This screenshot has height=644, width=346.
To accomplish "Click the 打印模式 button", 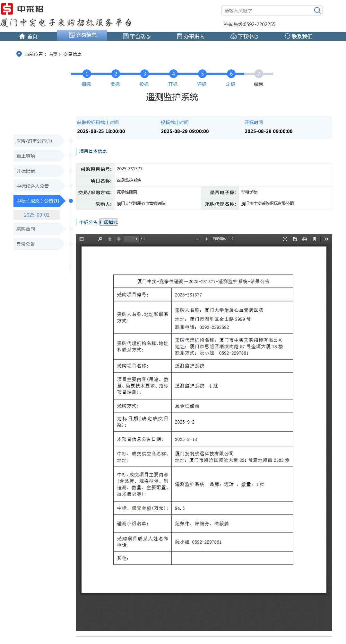I will click(x=108, y=222).
